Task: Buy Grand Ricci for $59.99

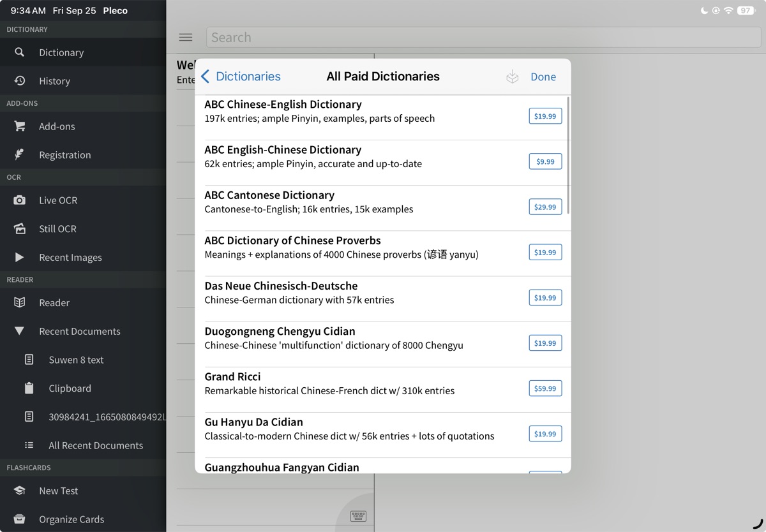Action: click(545, 388)
